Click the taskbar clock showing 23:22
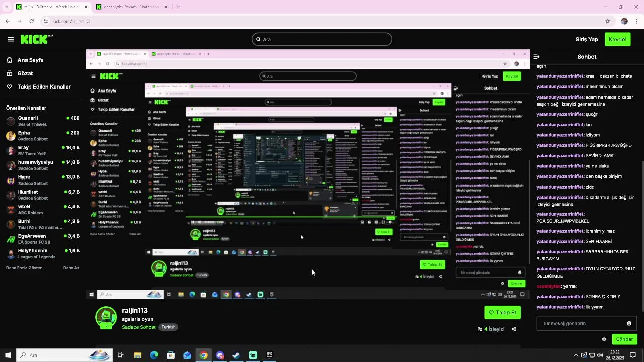The image size is (644, 362). pos(615,355)
